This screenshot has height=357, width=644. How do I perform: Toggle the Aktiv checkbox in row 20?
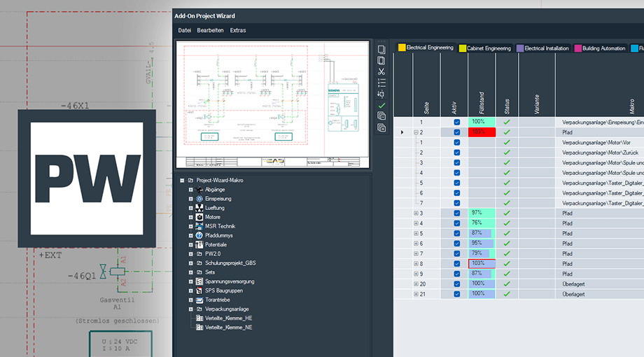tap(457, 284)
